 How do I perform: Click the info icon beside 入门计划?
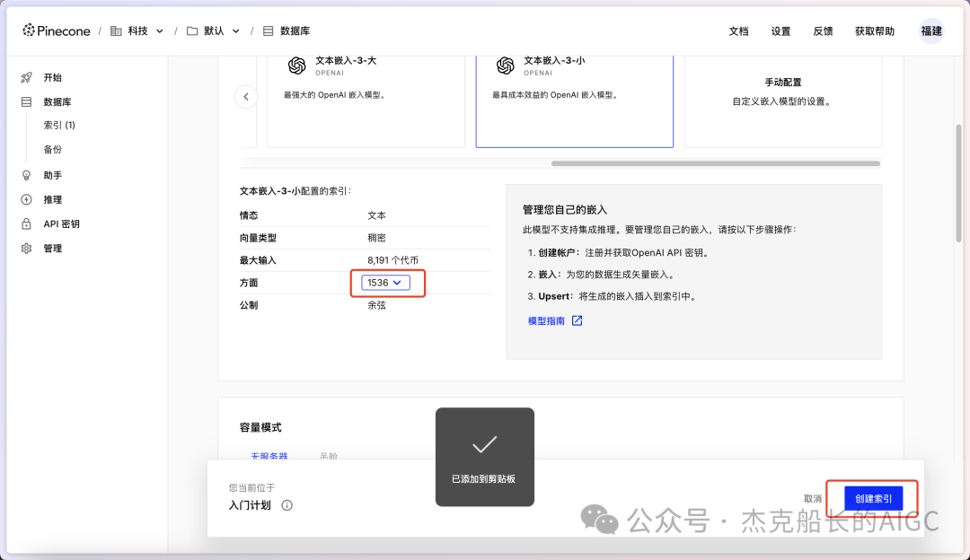point(287,505)
